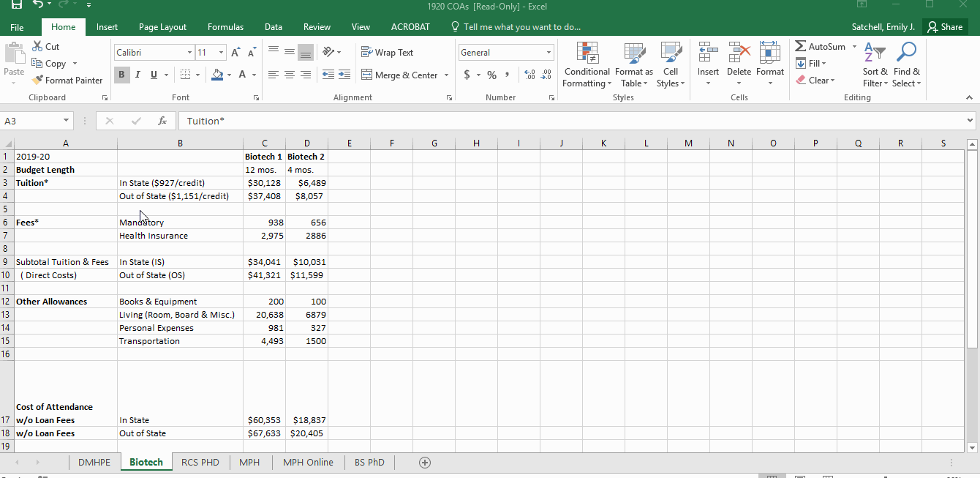The image size is (980, 478).
Task: Apply bold formatting with the Bold icon
Action: tap(121, 74)
